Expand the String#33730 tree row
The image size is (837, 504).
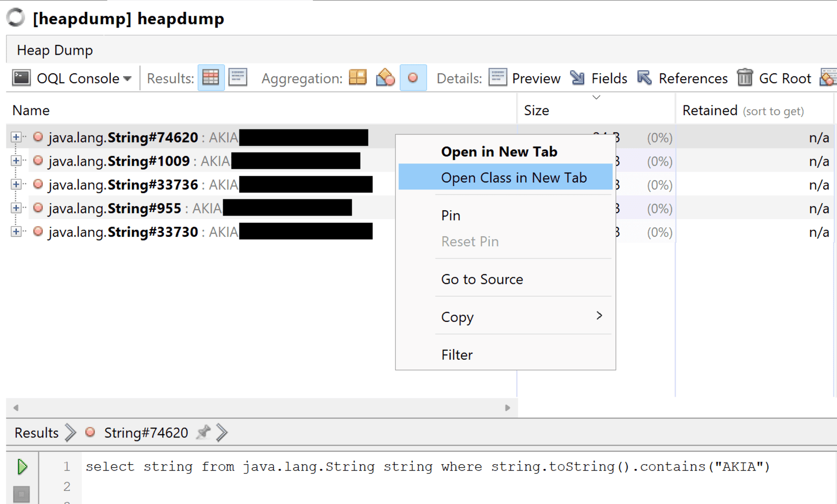point(16,231)
